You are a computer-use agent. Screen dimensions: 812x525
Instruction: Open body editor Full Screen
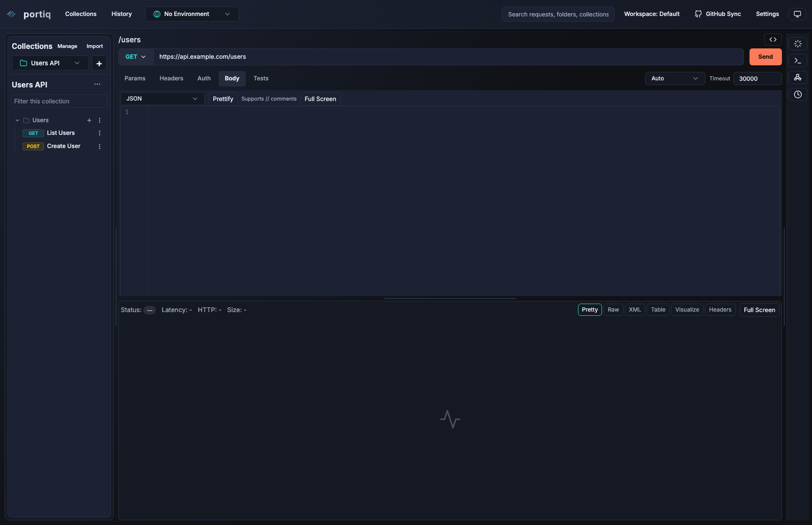[x=320, y=99]
